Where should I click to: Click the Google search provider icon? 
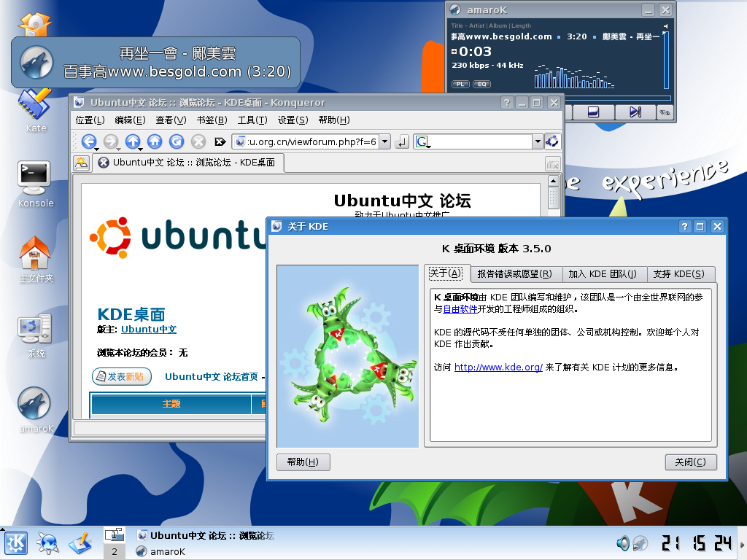pos(422,141)
